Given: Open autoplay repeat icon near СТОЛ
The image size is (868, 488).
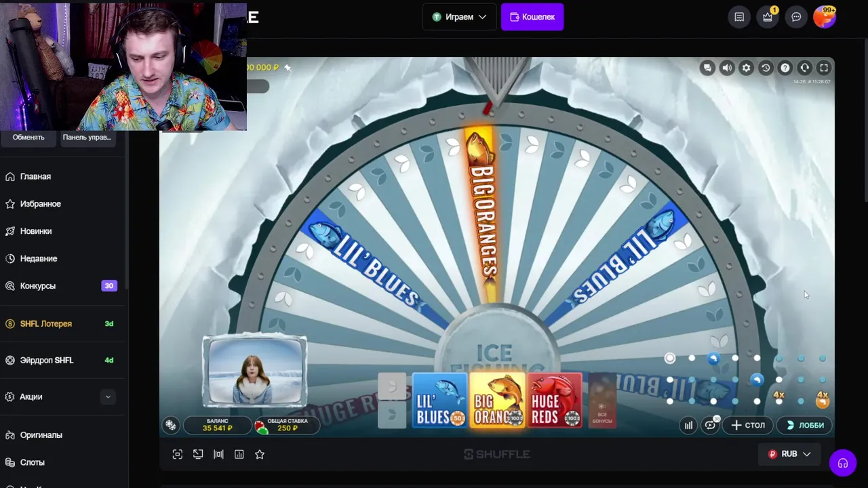Looking at the screenshot, I should click(710, 425).
